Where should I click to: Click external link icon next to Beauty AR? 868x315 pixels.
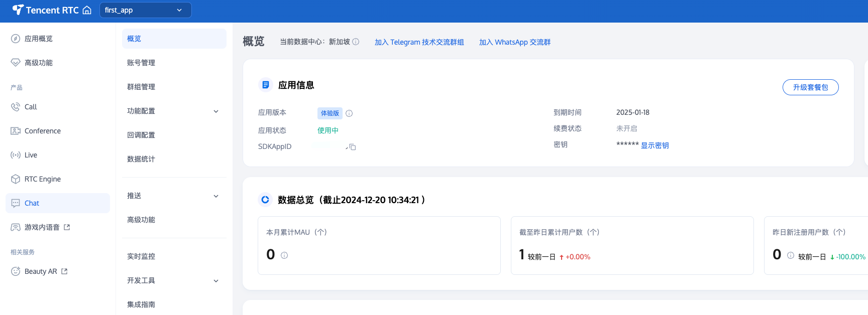pyautogui.click(x=64, y=271)
